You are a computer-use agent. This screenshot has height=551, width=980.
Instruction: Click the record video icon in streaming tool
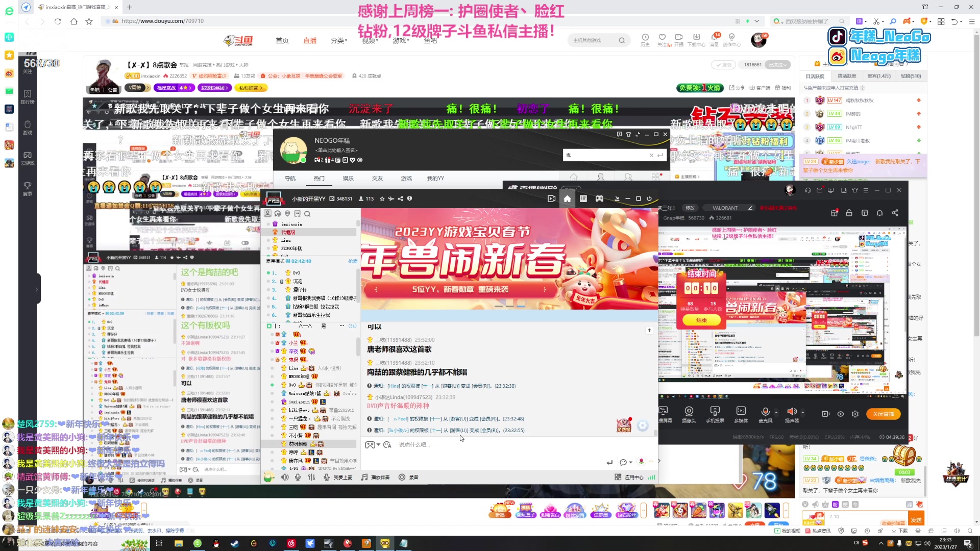(825, 414)
